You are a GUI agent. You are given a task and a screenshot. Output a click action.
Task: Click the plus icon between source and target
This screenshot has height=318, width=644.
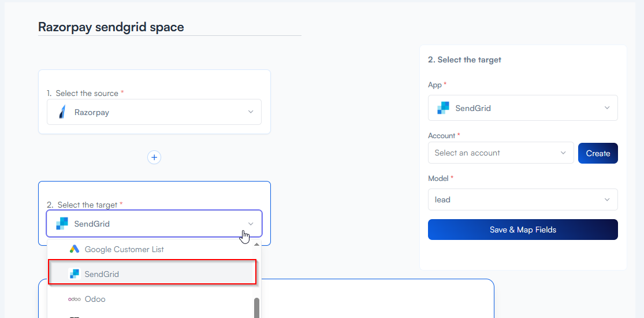154,157
